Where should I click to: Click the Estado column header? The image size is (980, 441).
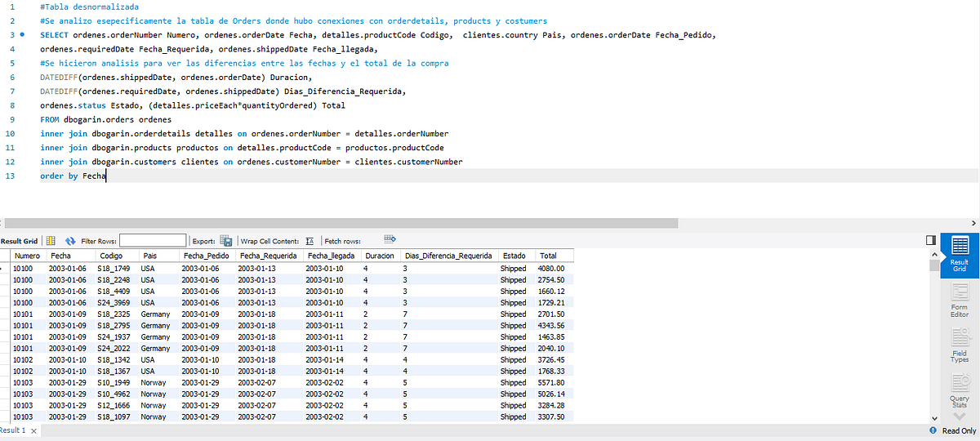point(517,256)
